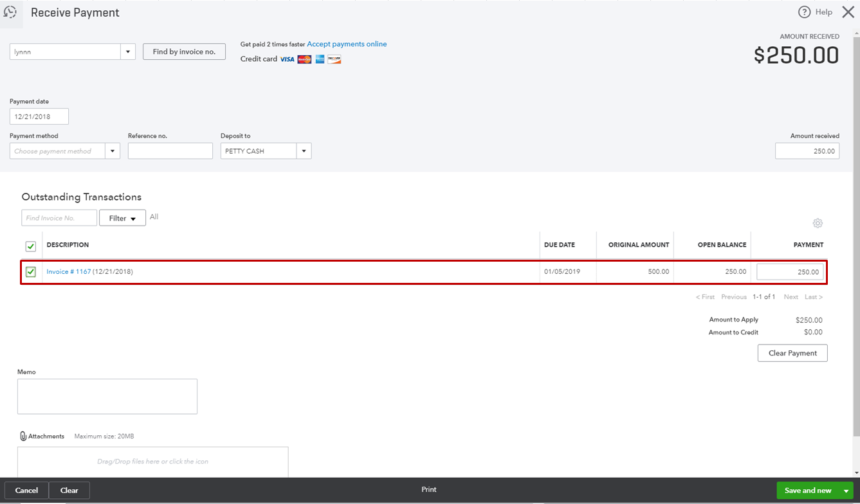Image resolution: width=860 pixels, height=504 pixels.
Task: Click the customer name field lynnn
Action: (65, 52)
